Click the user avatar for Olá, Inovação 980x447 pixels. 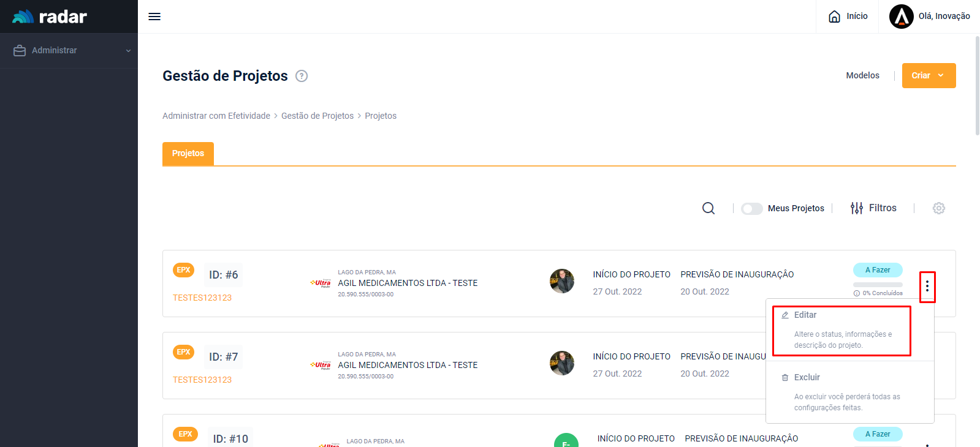coord(901,17)
